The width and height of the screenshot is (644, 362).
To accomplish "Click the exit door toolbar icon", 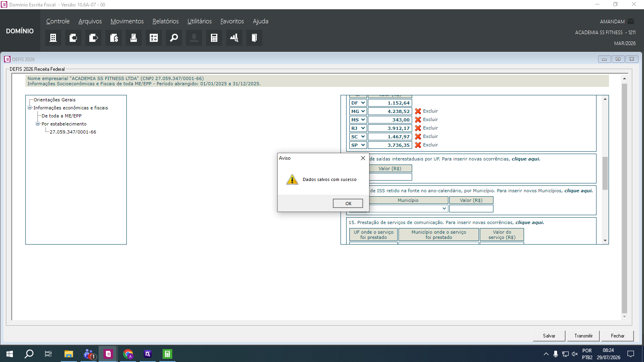I will [x=254, y=38].
